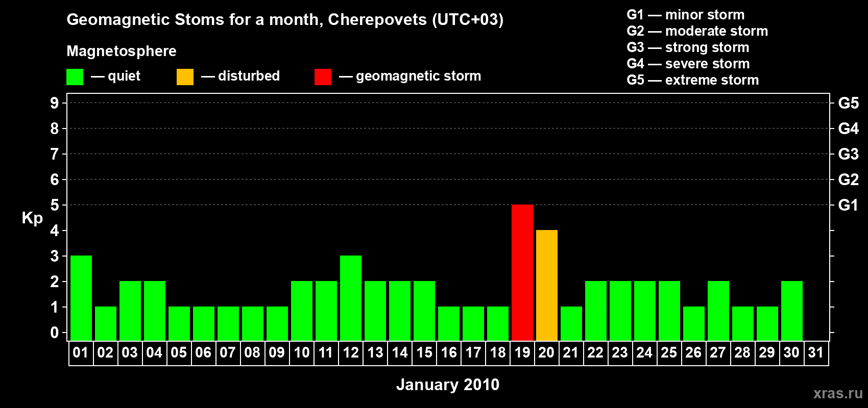Click the G4 — severe storm legend line

(x=688, y=64)
